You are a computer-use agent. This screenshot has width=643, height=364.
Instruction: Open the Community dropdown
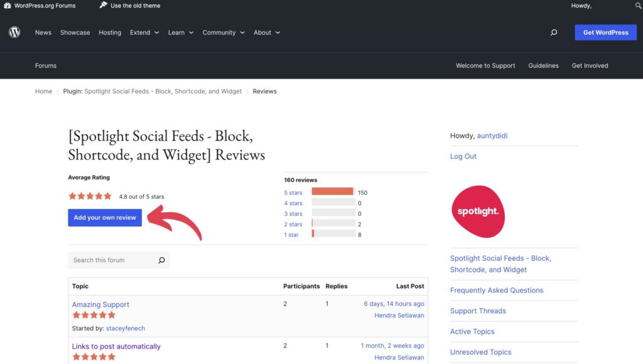(223, 32)
